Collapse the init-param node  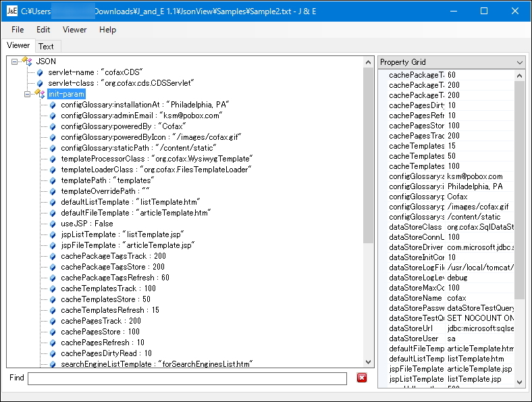[27, 95]
